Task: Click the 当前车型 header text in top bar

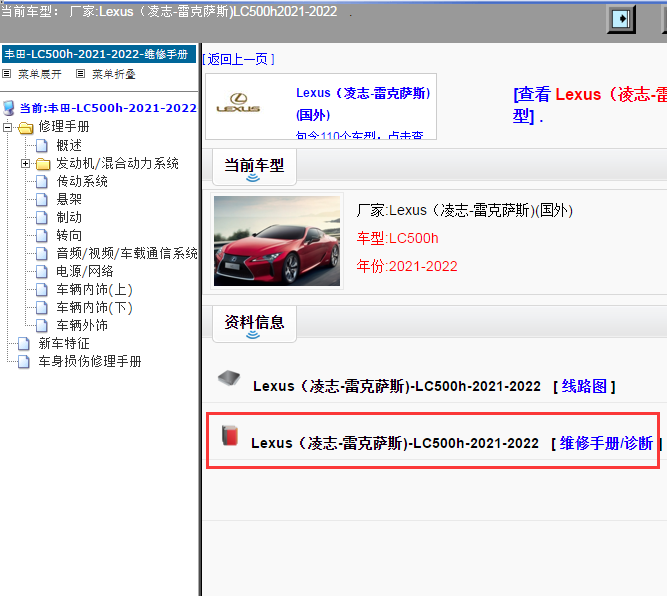Action: pos(169,11)
